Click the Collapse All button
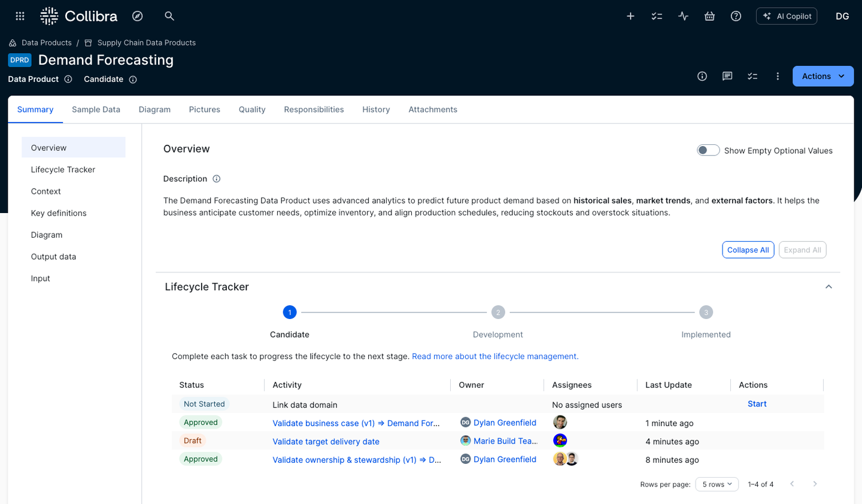Image resolution: width=862 pixels, height=504 pixels. 748,250
